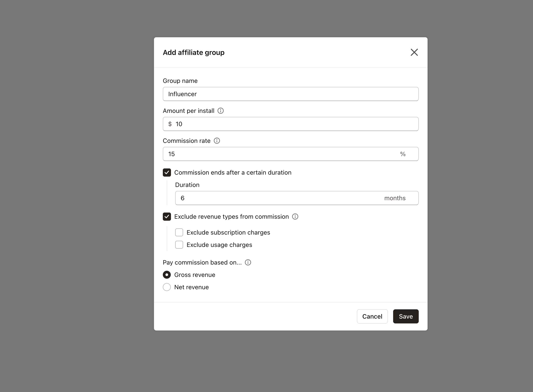The height and width of the screenshot is (392, 533).
Task: Select the Net revenue option
Action: (167, 287)
